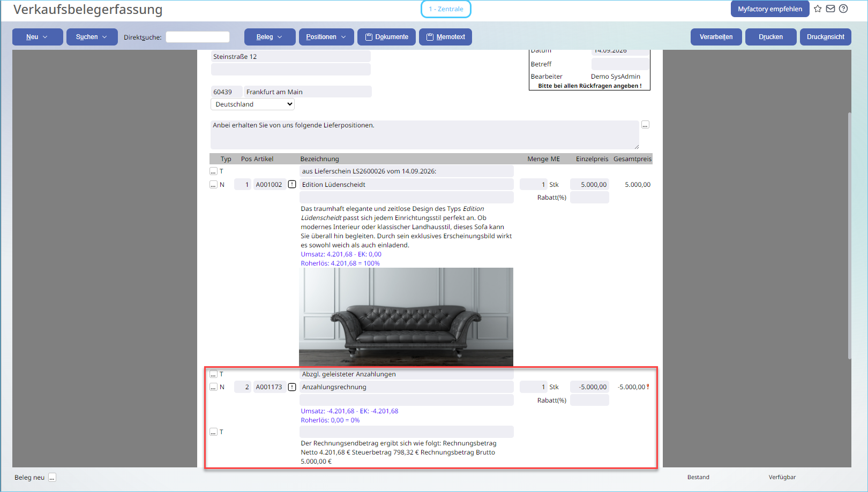The height and width of the screenshot is (492, 868).
Task: Click the red warning mark beside -5.000,00
Action: pyautogui.click(x=648, y=387)
